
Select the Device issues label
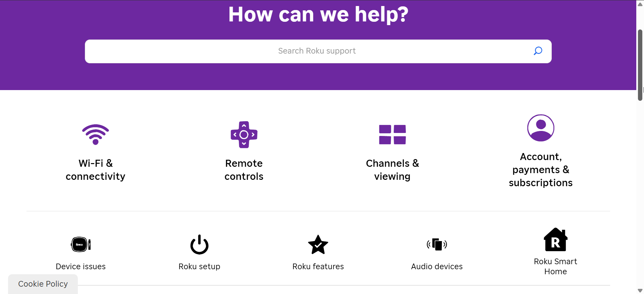[x=81, y=267]
